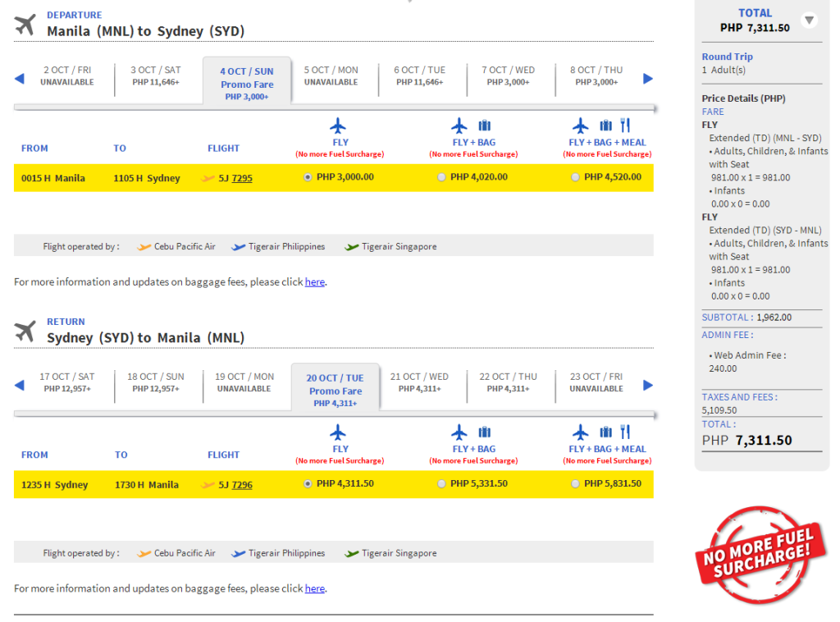Click next dates arrow for departure flights
This screenshot has height=622, width=840.
point(648,78)
